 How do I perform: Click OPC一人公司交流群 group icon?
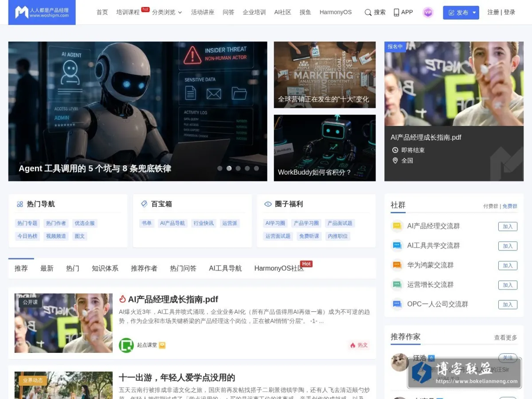[x=397, y=304]
